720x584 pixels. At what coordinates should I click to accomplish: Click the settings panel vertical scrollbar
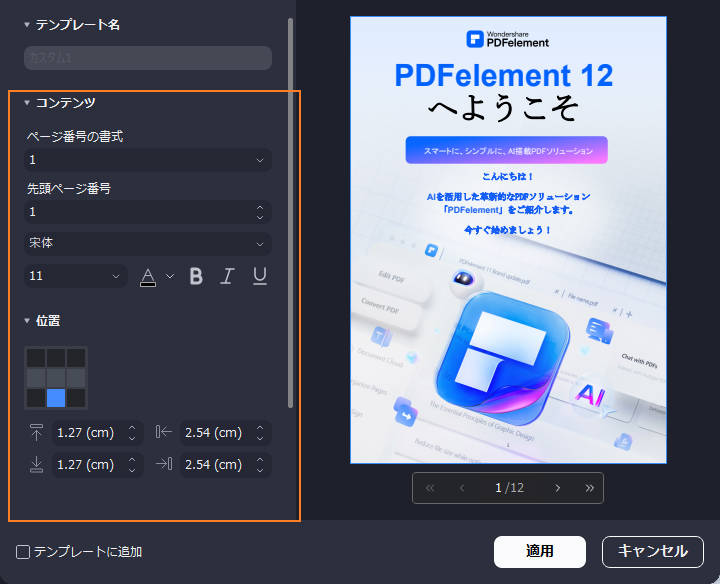pyautogui.click(x=290, y=213)
